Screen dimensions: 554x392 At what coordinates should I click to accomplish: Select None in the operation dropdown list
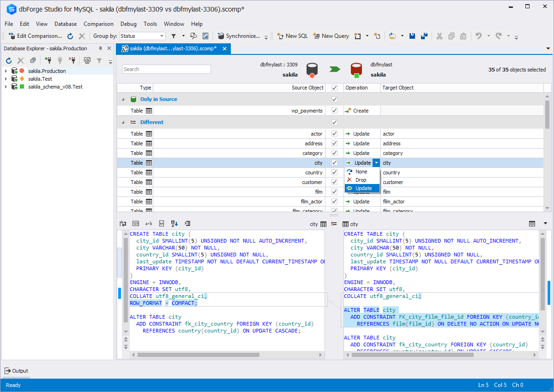click(x=362, y=172)
